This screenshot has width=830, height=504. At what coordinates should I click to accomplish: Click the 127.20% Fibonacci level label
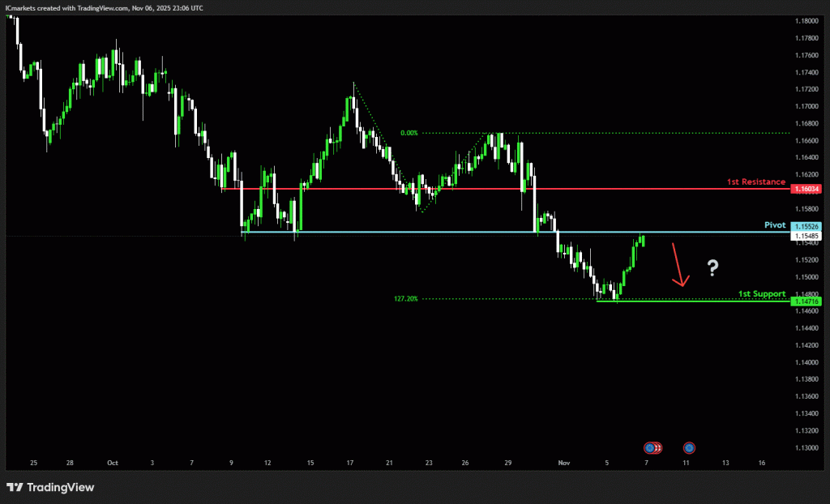(x=405, y=298)
